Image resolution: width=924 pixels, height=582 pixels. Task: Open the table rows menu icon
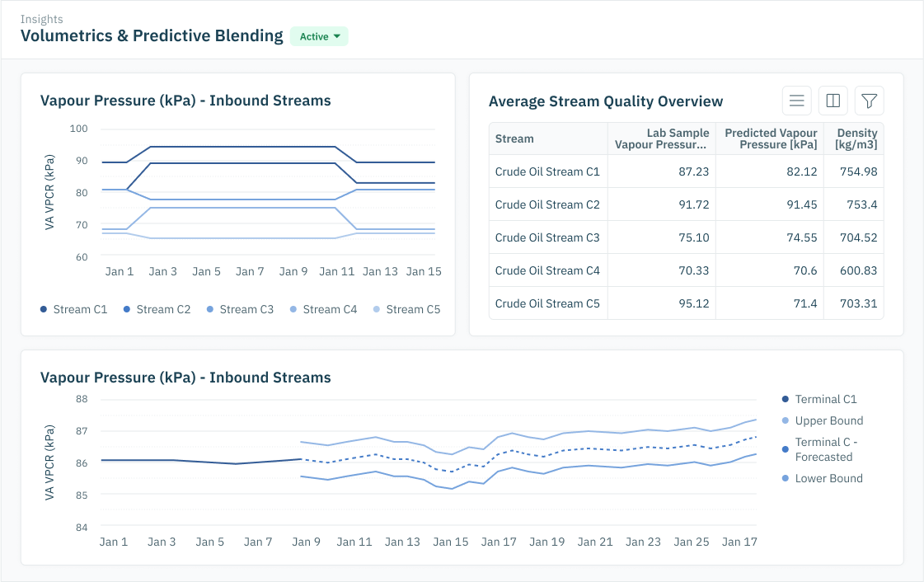pyautogui.click(x=797, y=101)
